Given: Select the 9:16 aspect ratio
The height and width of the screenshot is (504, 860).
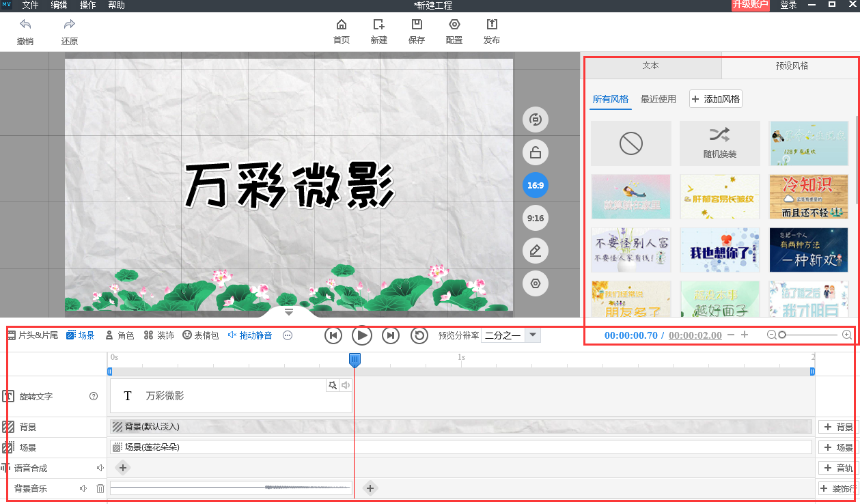Looking at the screenshot, I should point(536,218).
